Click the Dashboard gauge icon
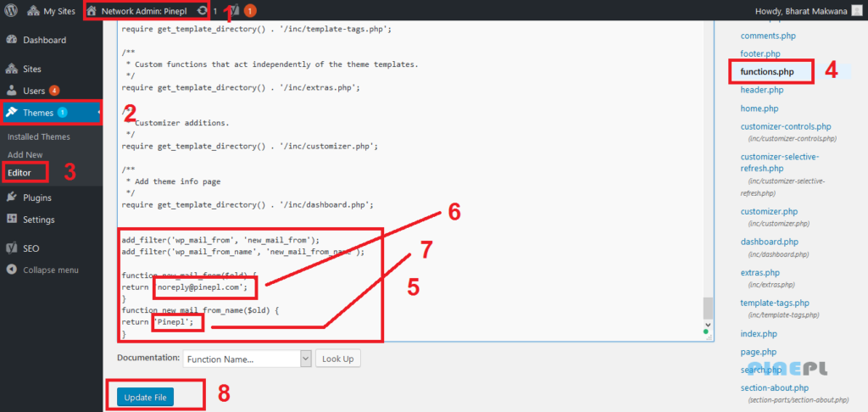The image size is (868, 412). click(x=12, y=40)
